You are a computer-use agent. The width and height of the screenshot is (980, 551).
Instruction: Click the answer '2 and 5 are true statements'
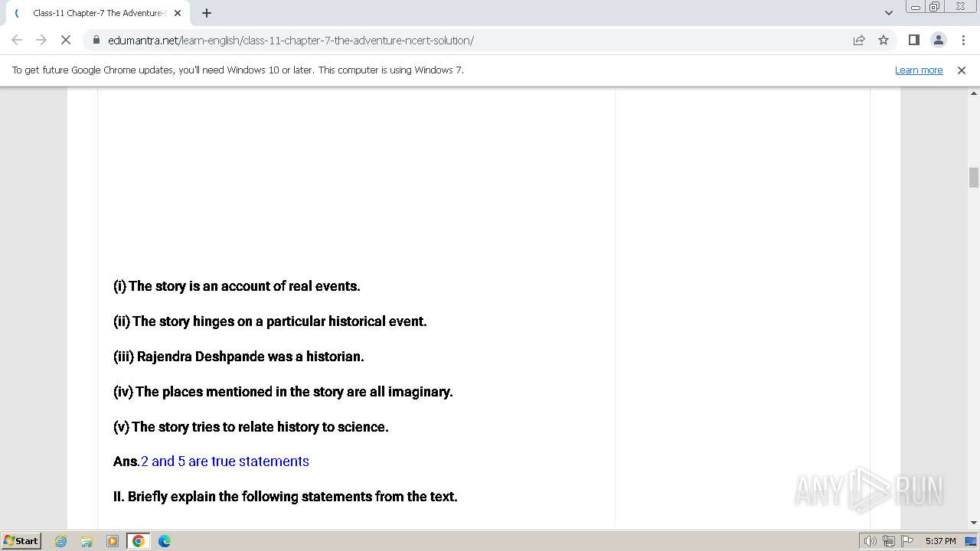(225, 461)
